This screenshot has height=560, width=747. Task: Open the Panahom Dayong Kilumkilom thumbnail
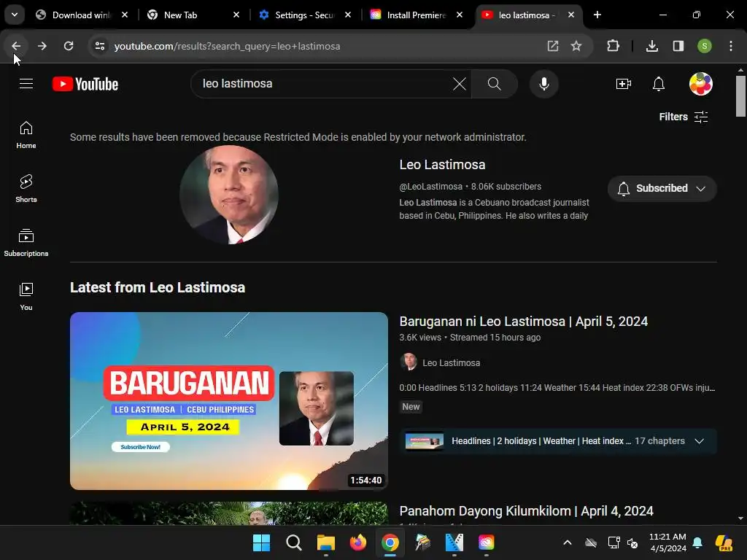coord(229,513)
